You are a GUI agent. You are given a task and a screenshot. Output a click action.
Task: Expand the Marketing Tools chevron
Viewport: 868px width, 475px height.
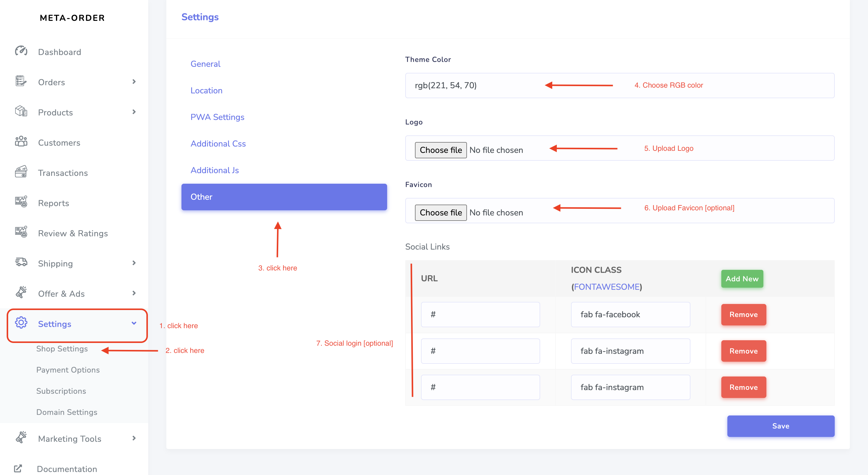click(x=134, y=438)
